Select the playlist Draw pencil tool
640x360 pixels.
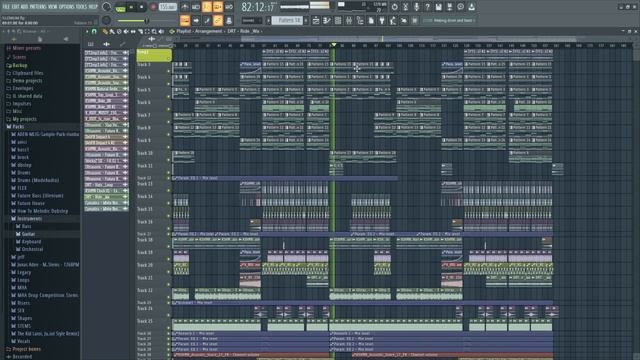pyautogui.click(x=105, y=31)
